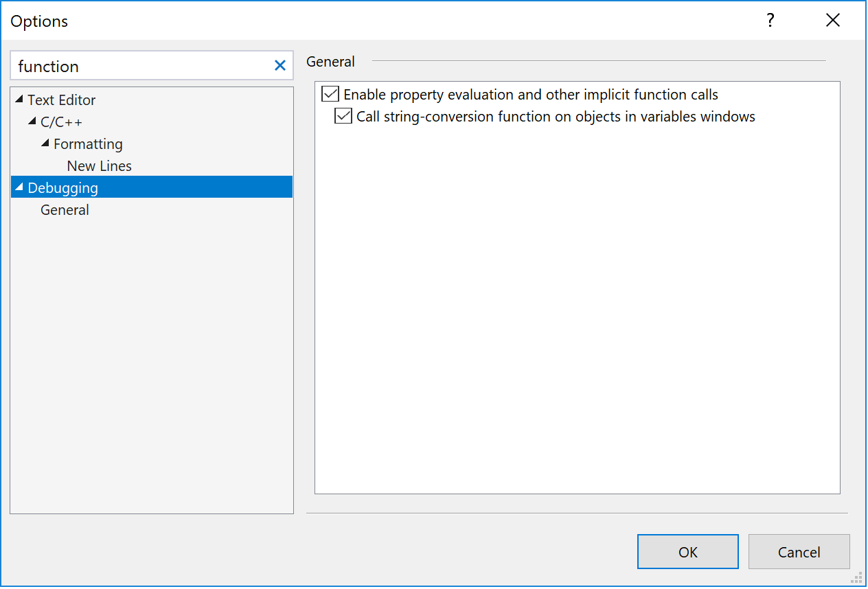Uncheck Enable property evaluation and implicit function calls

(x=329, y=94)
